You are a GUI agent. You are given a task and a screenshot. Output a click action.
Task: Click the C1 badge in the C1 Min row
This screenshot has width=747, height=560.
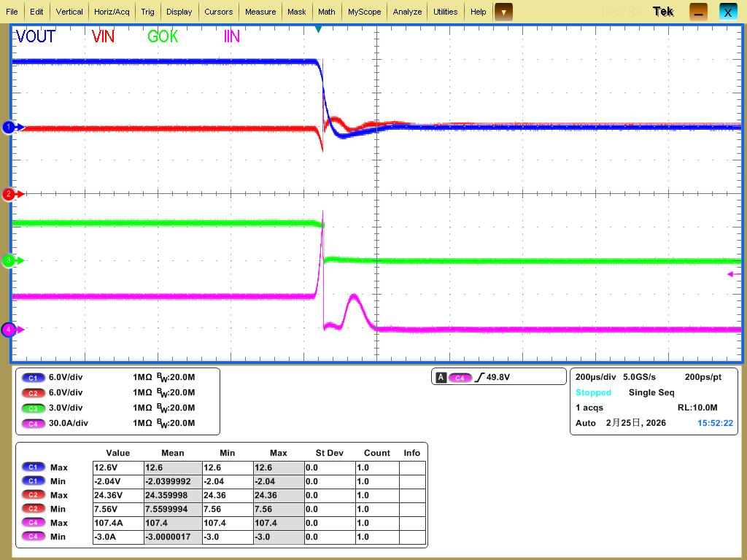coord(33,481)
